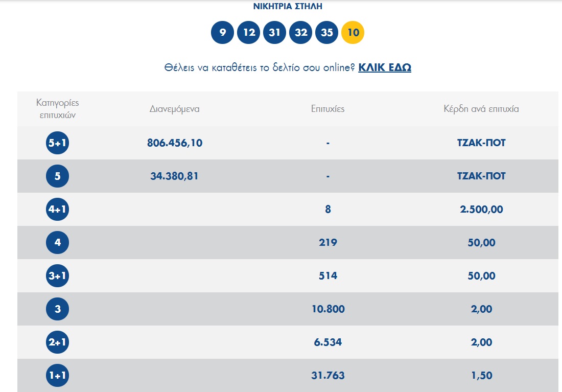The height and width of the screenshot is (392, 562).
Task: Click the ΝΙΚΗΤΡΙΑ ΣΤΗΛΗ heading
Action: tap(288, 7)
